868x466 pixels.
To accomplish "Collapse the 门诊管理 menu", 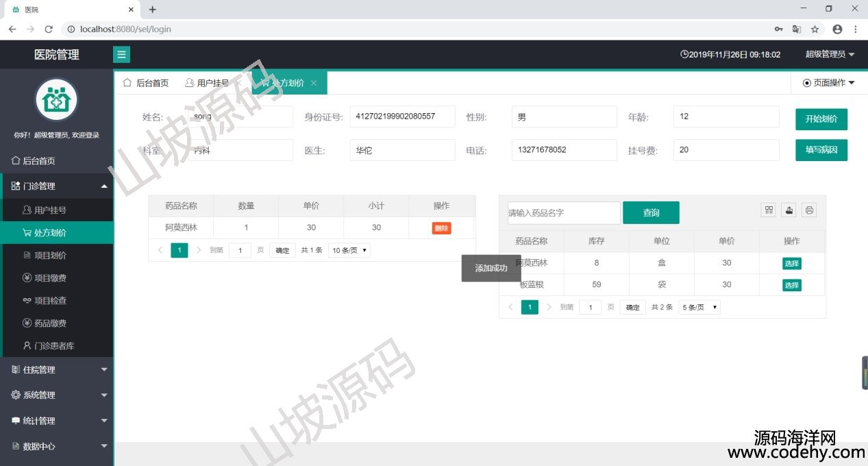I will [56, 186].
